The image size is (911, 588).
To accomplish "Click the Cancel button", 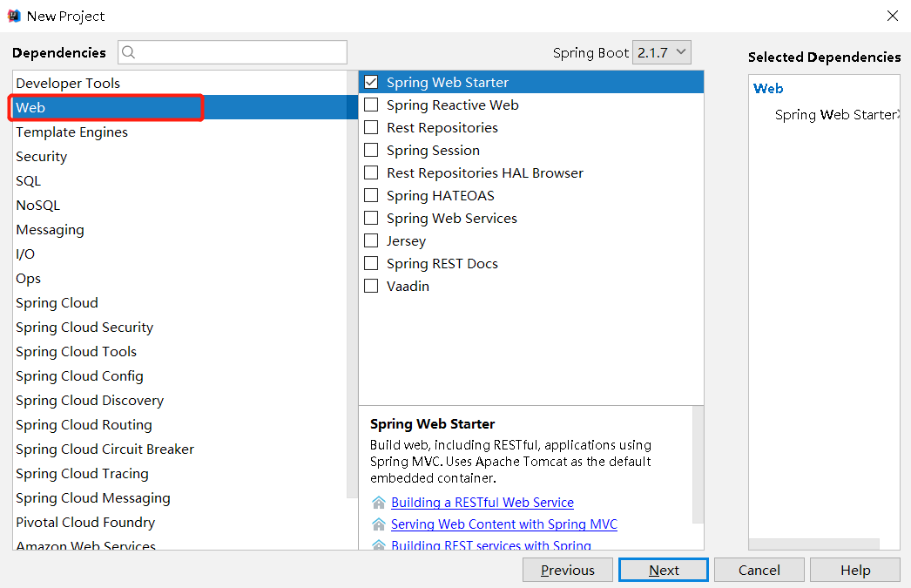I will (759, 570).
